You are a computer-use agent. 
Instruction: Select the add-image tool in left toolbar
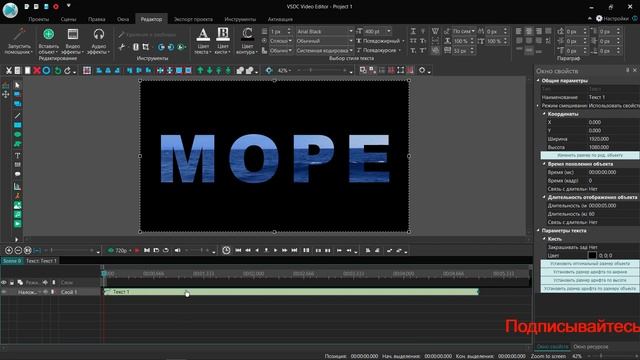pyautogui.click(x=17, y=205)
